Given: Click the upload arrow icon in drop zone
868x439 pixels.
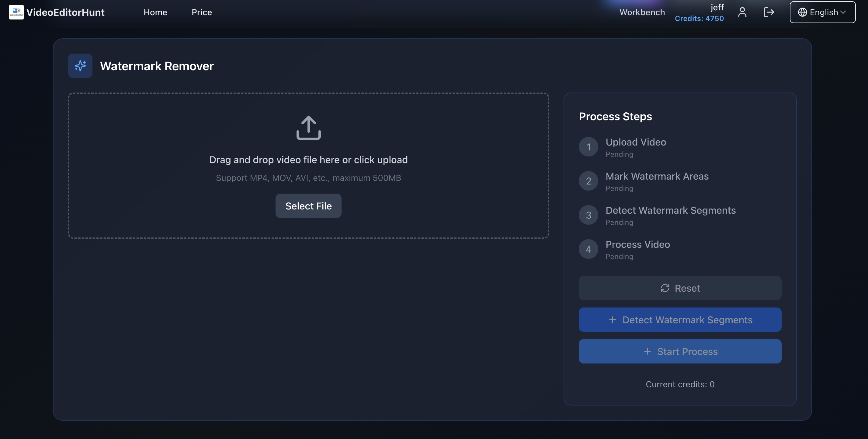Looking at the screenshot, I should pyautogui.click(x=308, y=128).
